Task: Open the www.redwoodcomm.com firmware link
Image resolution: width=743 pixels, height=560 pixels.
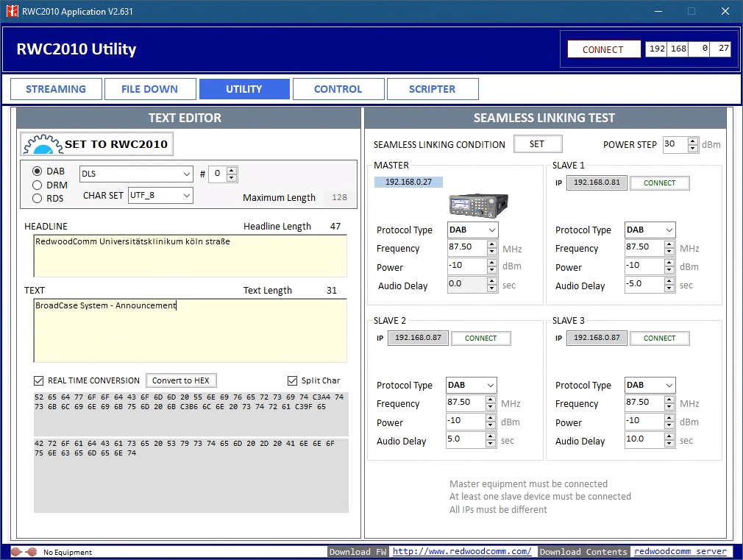Action: coord(462,551)
